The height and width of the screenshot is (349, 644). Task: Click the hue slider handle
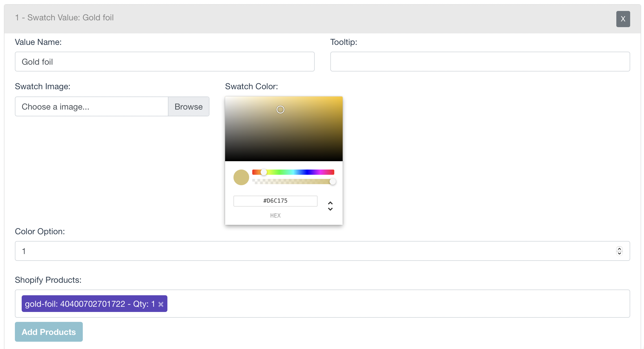[264, 172]
